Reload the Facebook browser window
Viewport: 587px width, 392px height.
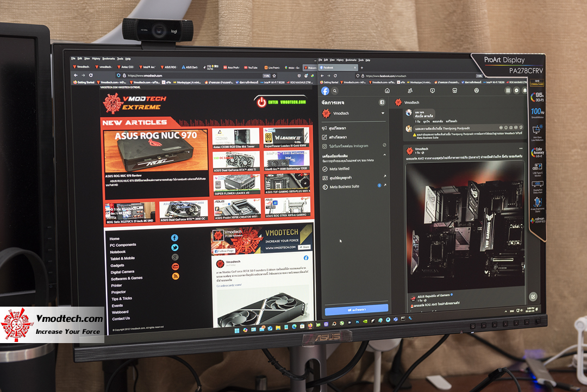[x=335, y=76]
